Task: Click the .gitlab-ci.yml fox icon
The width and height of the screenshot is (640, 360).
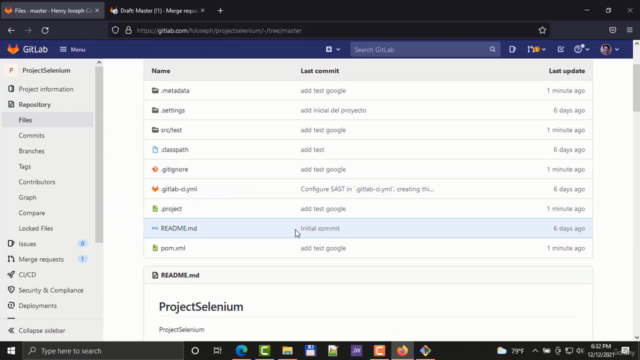Action: tap(155, 189)
